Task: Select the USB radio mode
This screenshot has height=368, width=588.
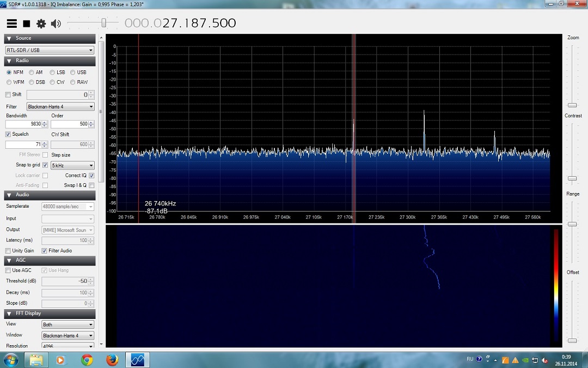Action: [x=73, y=73]
